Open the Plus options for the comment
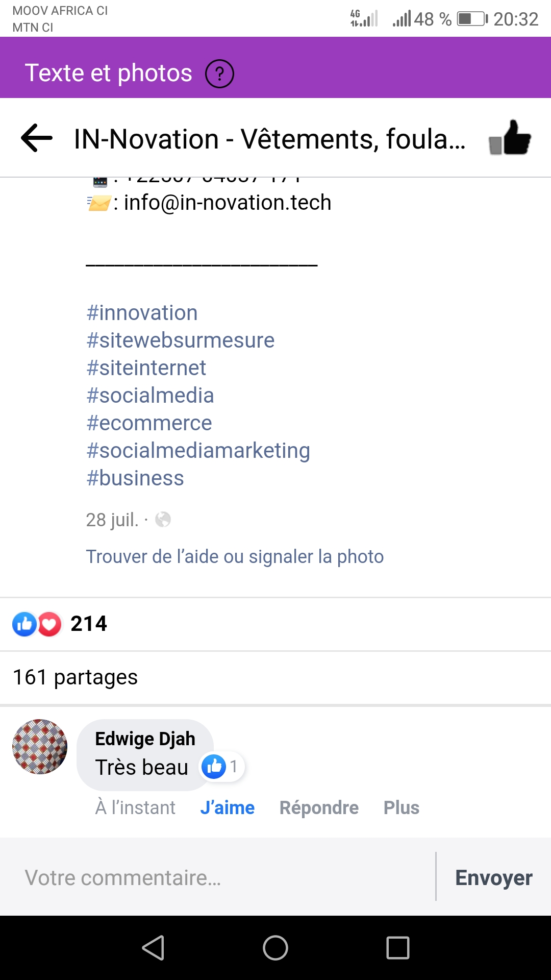551x980 pixels. coord(402,808)
